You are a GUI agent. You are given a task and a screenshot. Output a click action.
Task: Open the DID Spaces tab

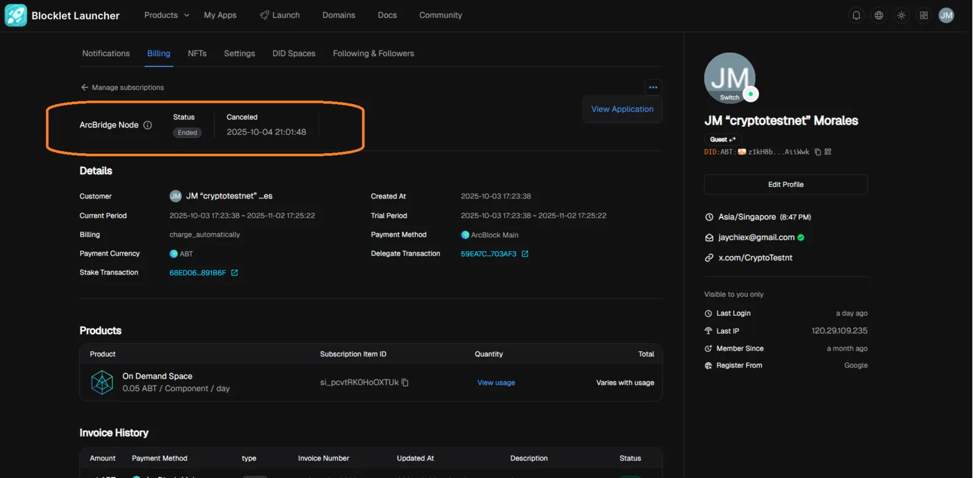point(294,53)
